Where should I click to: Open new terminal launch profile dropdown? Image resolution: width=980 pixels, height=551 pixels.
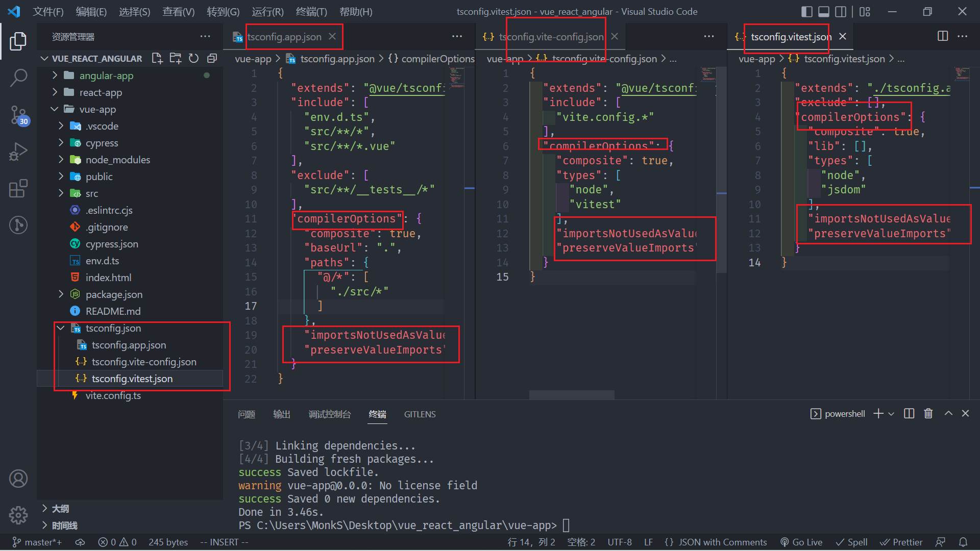pos(892,414)
